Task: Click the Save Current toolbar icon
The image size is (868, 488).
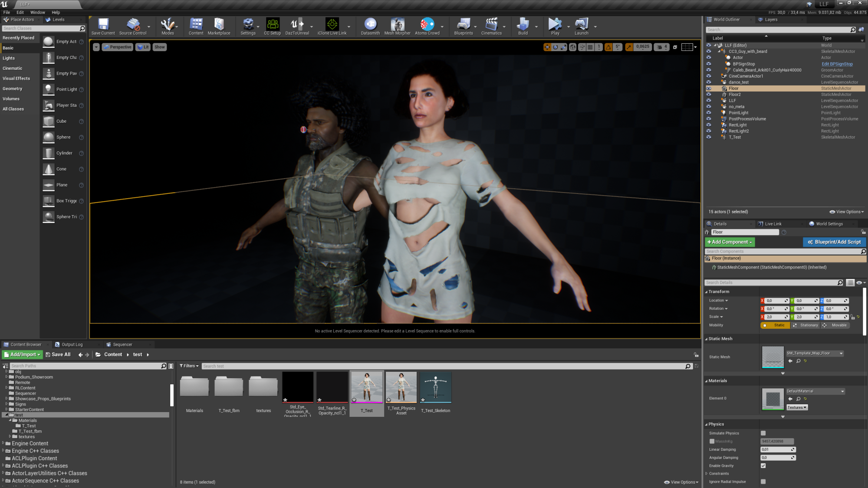Action: 103,26
